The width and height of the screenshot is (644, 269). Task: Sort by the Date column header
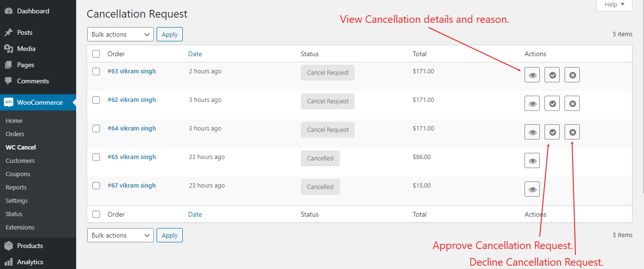[195, 54]
